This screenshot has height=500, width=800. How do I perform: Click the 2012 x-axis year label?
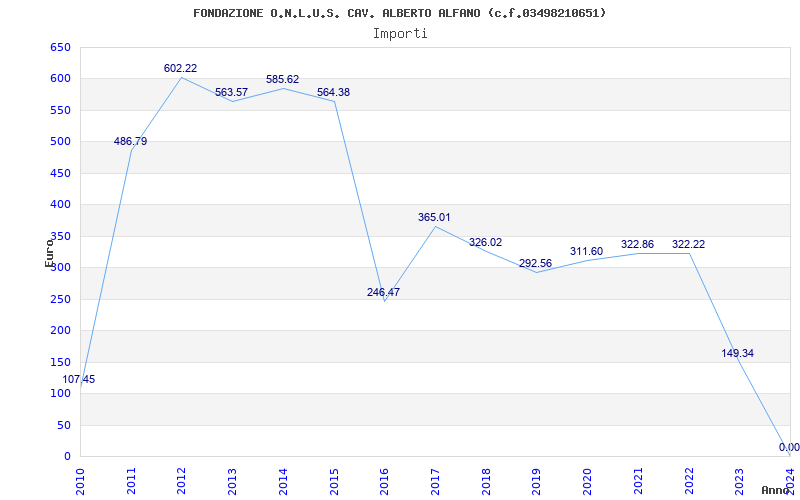(182, 481)
